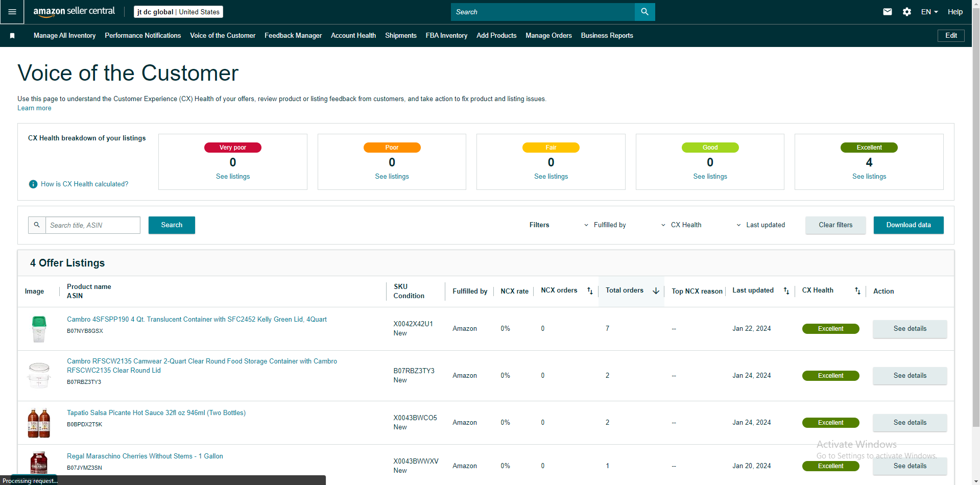This screenshot has height=485, width=980.
Task: Open Add Products menu item
Action: pos(496,36)
